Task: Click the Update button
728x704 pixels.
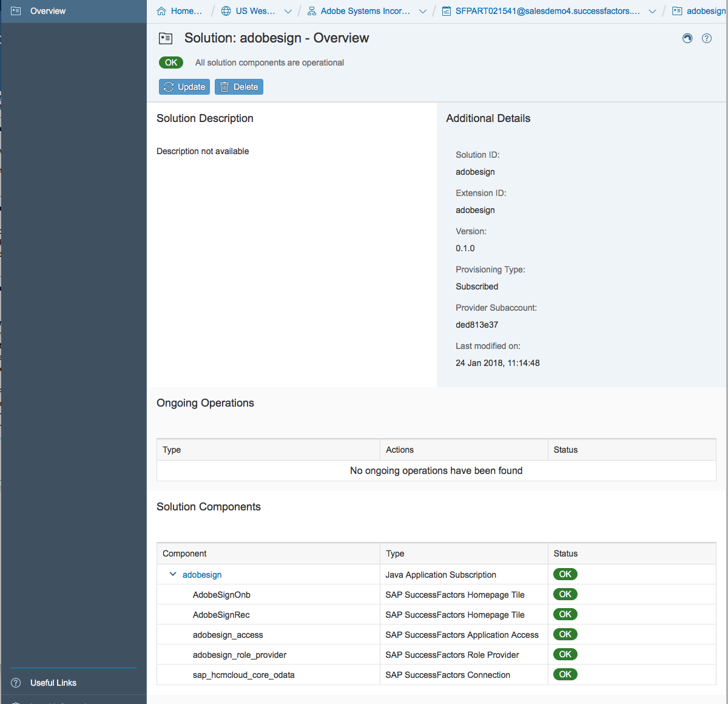Action: [184, 87]
